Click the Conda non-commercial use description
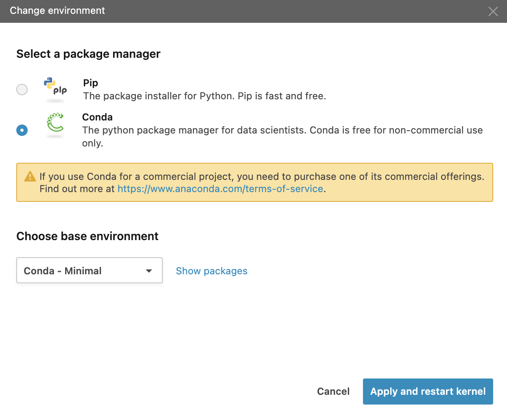This screenshot has width=507, height=420. tap(282, 131)
